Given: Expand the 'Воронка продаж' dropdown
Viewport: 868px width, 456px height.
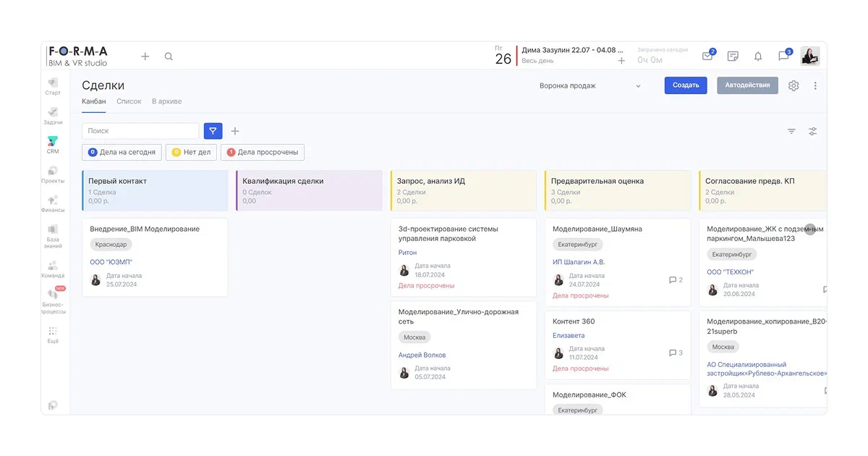Looking at the screenshot, I should point(590,85).
